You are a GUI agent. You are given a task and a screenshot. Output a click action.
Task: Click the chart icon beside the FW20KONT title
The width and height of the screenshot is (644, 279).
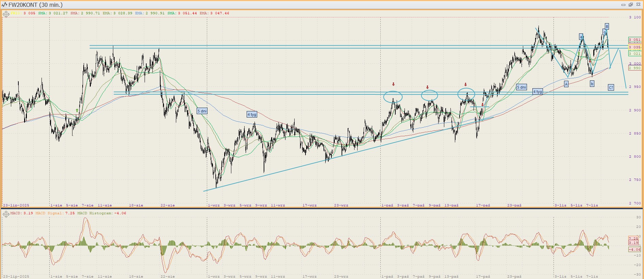[4, 5]
